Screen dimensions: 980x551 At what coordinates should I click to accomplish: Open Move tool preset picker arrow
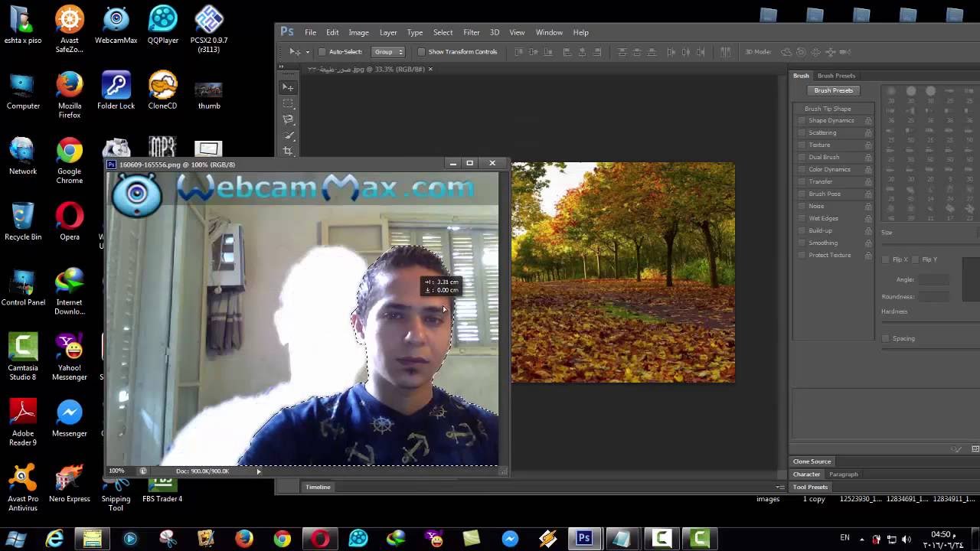click(x=307, y=52)
